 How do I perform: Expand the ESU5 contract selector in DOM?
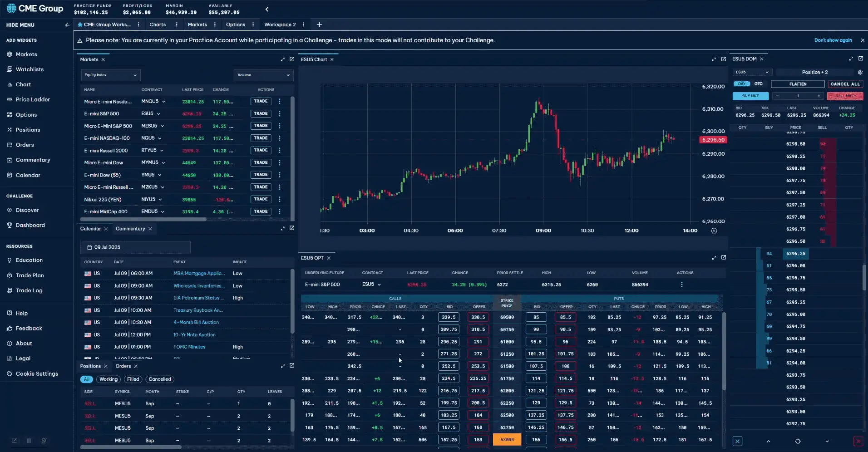click(x=752, y=72)
